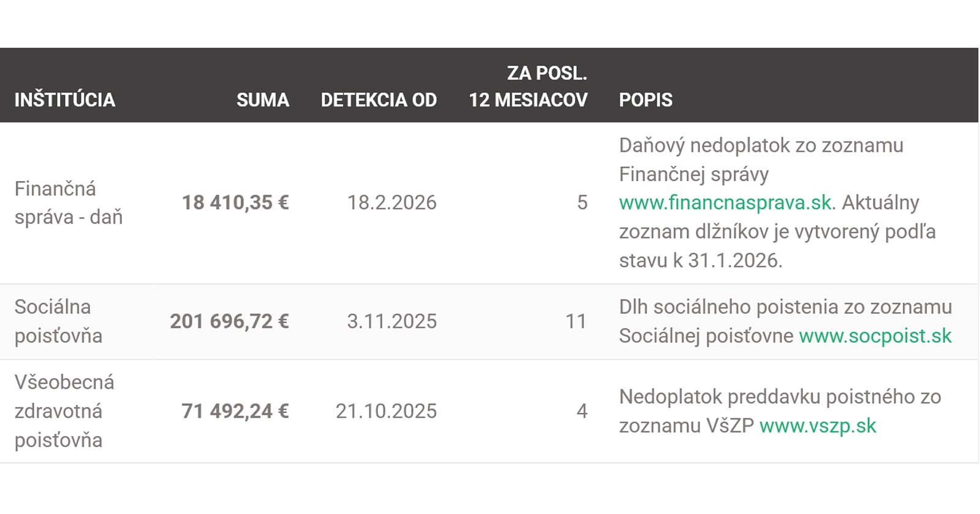980x514 pixels.
Task: Click the INŠTITÚCIA column header
Action: point(65,100)
